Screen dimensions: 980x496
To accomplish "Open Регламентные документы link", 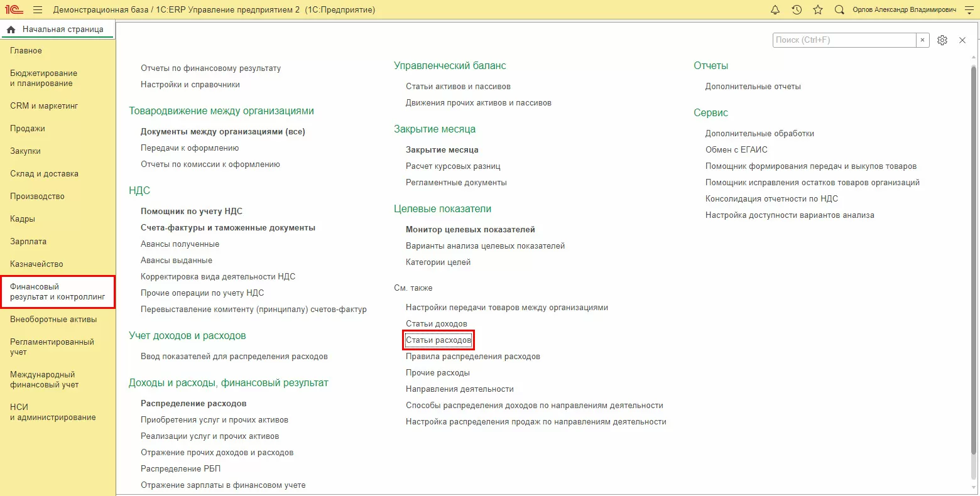I will 456,183.
